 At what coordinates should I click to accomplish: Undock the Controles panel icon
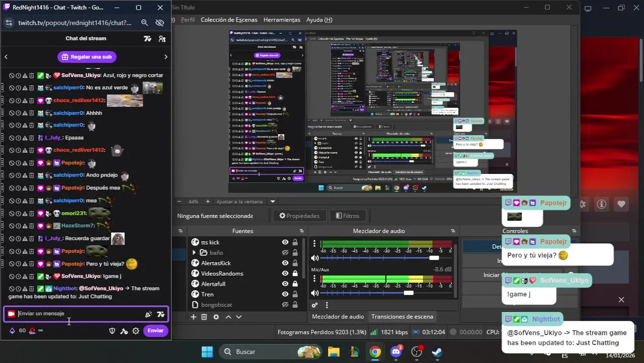(574, 231)
